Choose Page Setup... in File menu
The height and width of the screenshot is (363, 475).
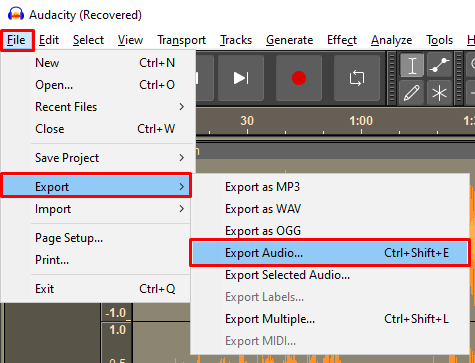click(x=97, y=238)
